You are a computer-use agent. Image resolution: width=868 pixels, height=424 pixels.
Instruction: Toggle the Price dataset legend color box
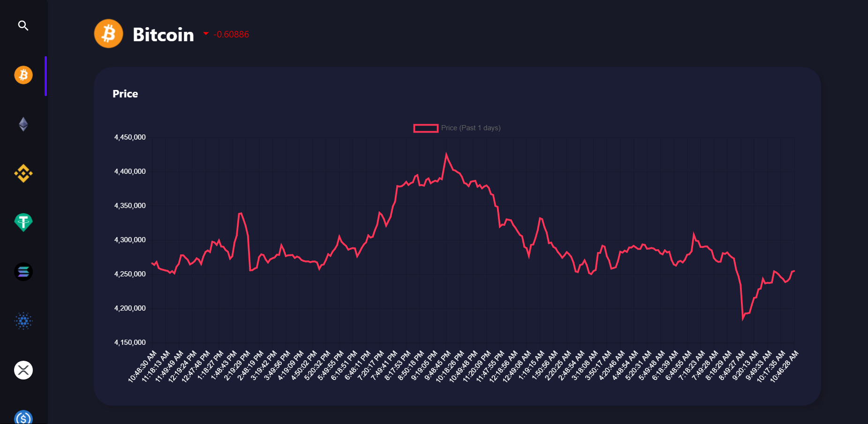(425, 128)
